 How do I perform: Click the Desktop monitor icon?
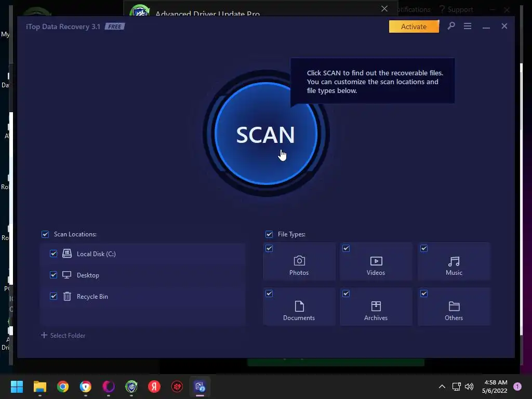66,275
